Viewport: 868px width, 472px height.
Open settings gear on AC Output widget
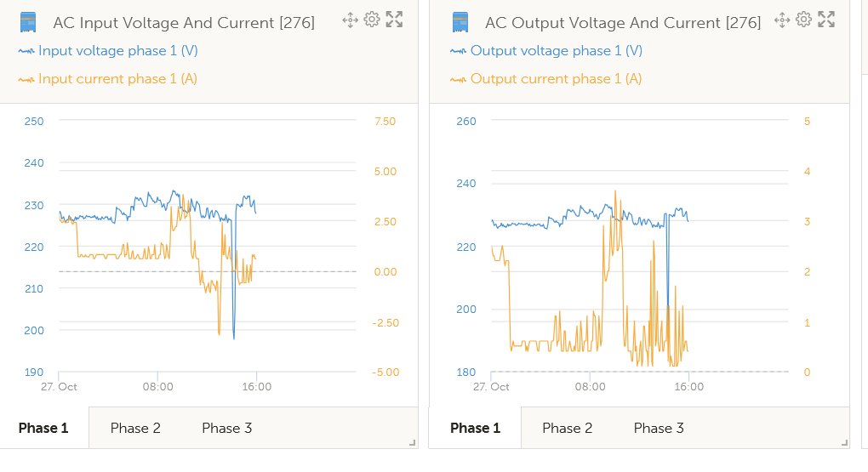coord(803,20)
